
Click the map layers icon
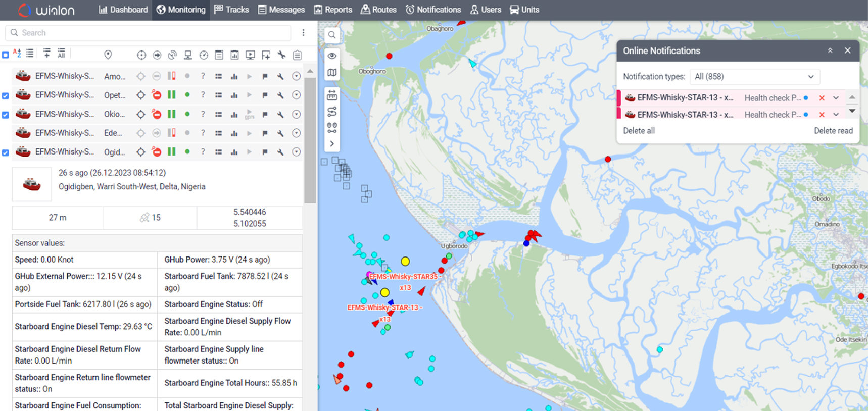332,73
